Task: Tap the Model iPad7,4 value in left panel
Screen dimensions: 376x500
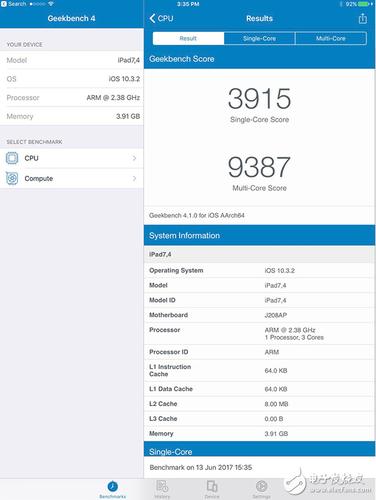Action: pyautogui.click(x=129, y=60)
